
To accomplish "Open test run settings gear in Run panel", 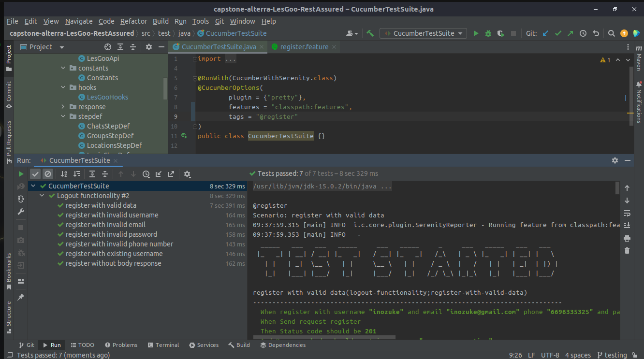I will (x=187, y=174).
